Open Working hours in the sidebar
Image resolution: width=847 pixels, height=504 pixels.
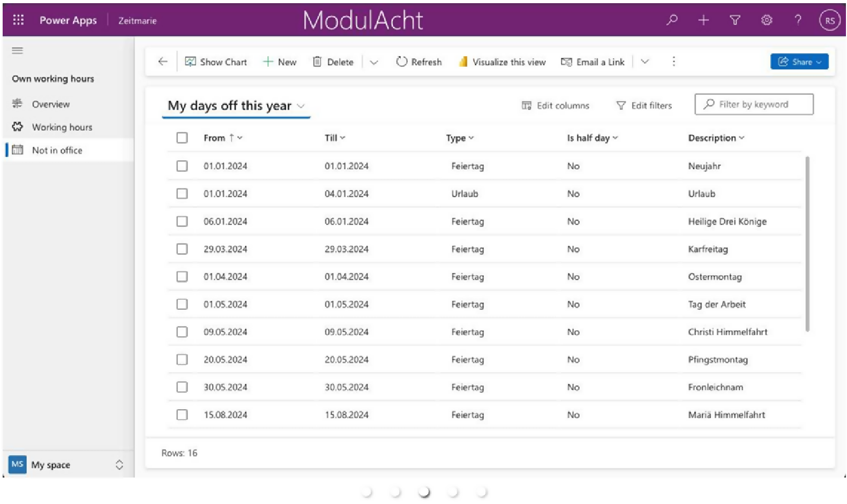tap(61, 127)
